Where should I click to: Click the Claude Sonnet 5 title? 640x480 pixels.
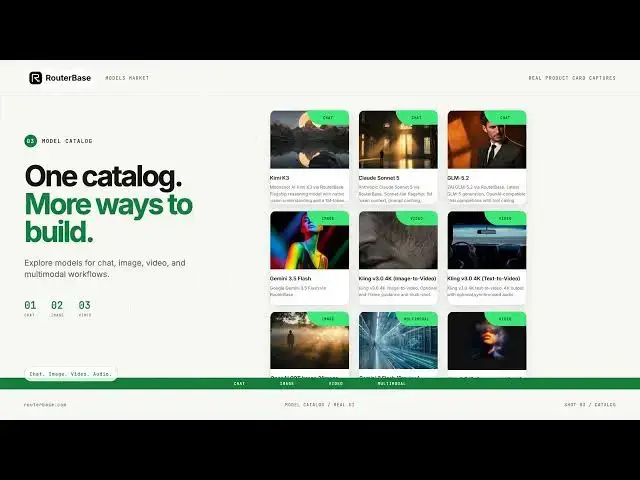click(379, 178)
